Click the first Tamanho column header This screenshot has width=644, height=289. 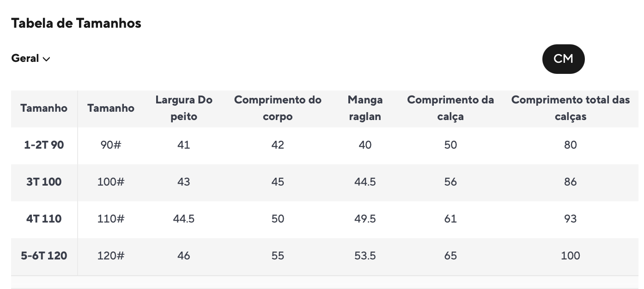pos(44,108)
